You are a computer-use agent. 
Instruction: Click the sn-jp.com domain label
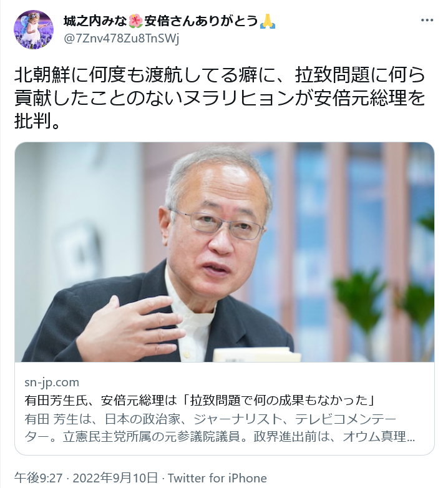(52, 382)
